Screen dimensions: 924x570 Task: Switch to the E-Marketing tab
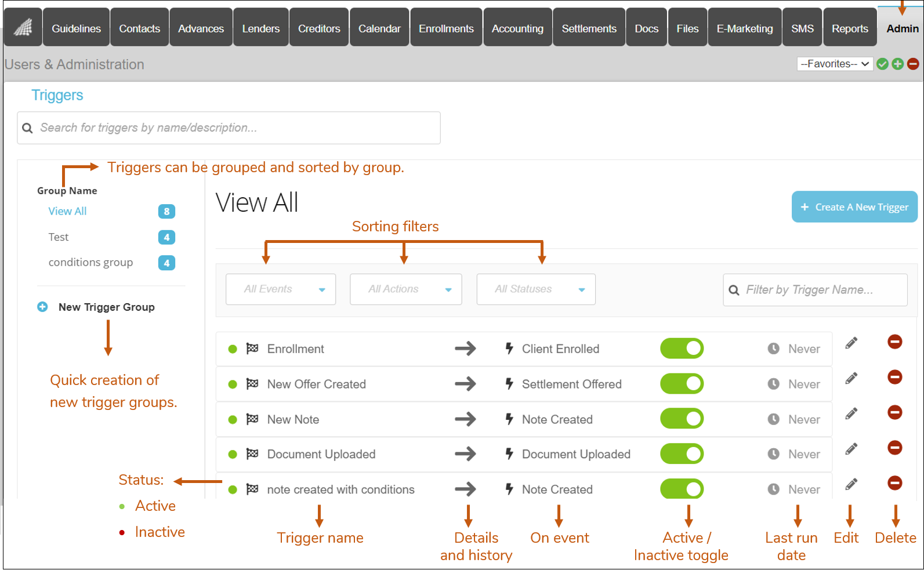click(744, 28)
